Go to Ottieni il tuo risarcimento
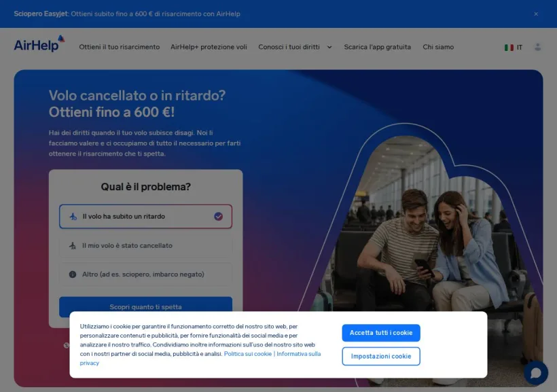This screenshot has height=392, width=557. pos(120,47)
